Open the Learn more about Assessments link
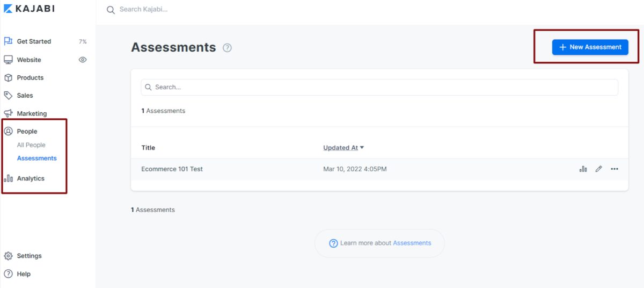Viewport: 644px width, 288px height. pyautogui.click(x=412, y=243)
